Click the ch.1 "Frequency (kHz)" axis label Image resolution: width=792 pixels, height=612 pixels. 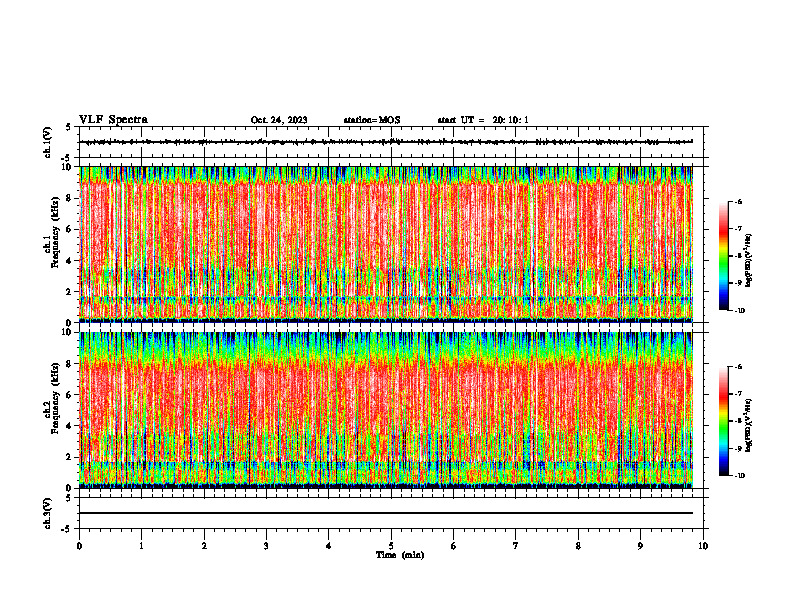pos(55,233)
